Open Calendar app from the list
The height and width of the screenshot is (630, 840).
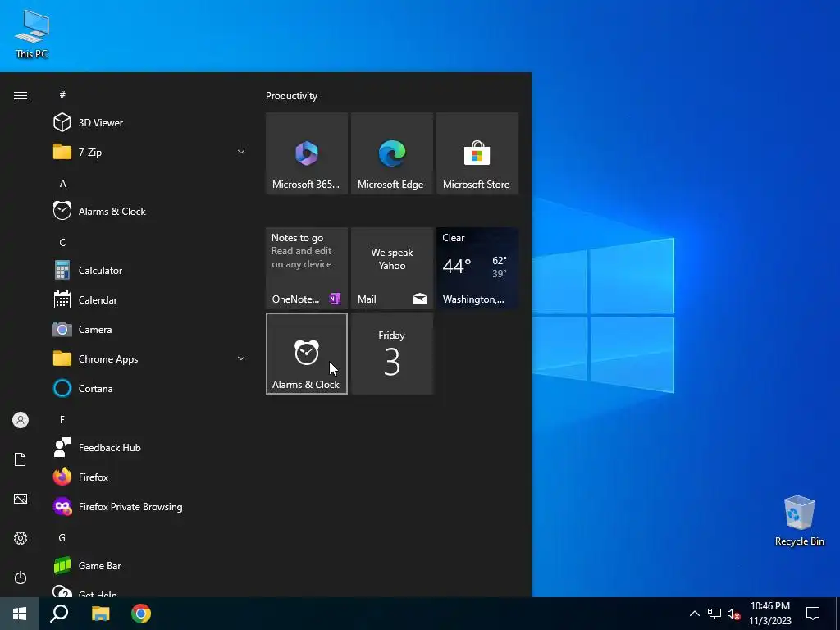[149, 300]
